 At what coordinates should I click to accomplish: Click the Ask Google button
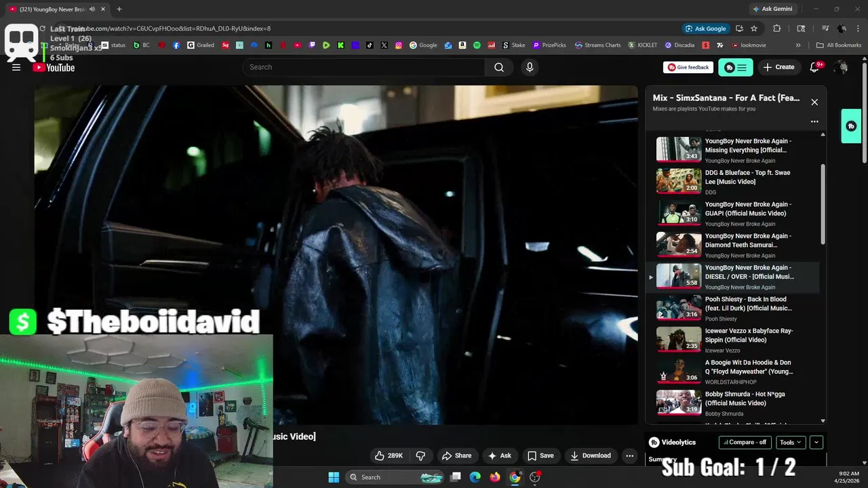(x=705, y=28)
